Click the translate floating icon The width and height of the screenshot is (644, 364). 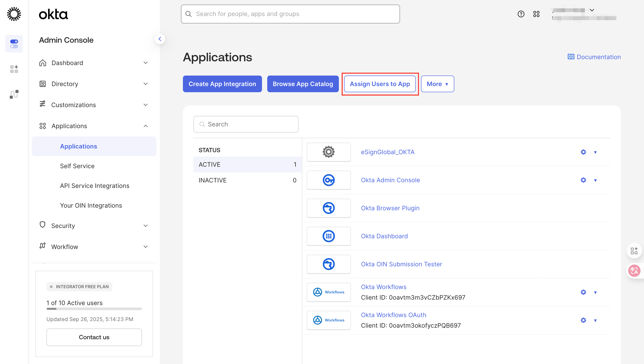634,270
